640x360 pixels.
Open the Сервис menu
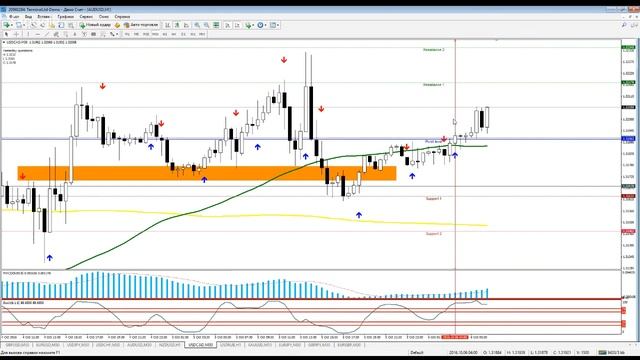tap(86, 17)
